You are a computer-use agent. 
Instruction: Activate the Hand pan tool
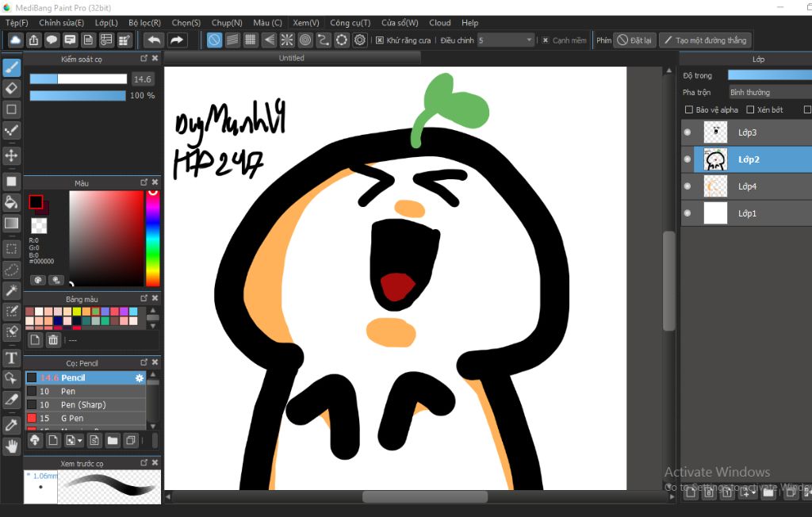click(12, 446)
